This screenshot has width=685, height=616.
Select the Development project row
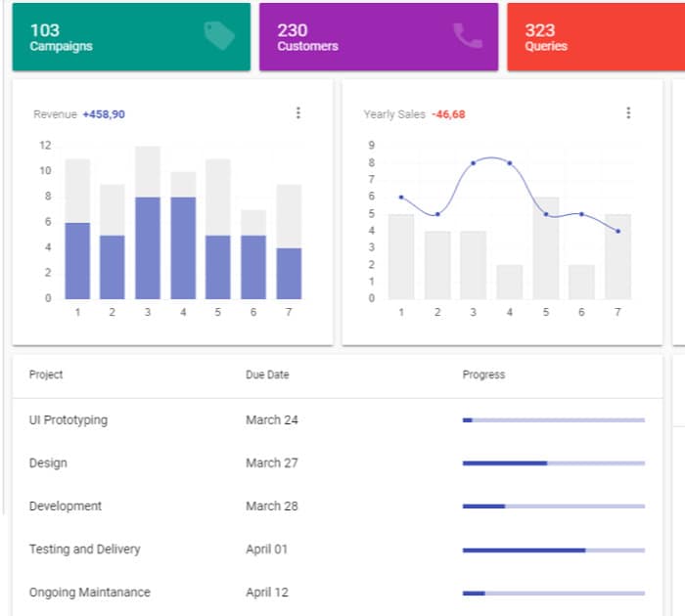click(66, 506)
